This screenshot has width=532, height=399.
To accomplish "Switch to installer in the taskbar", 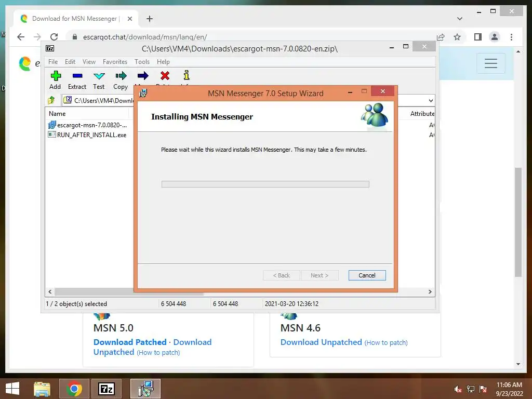I will (x=145, y=389).
